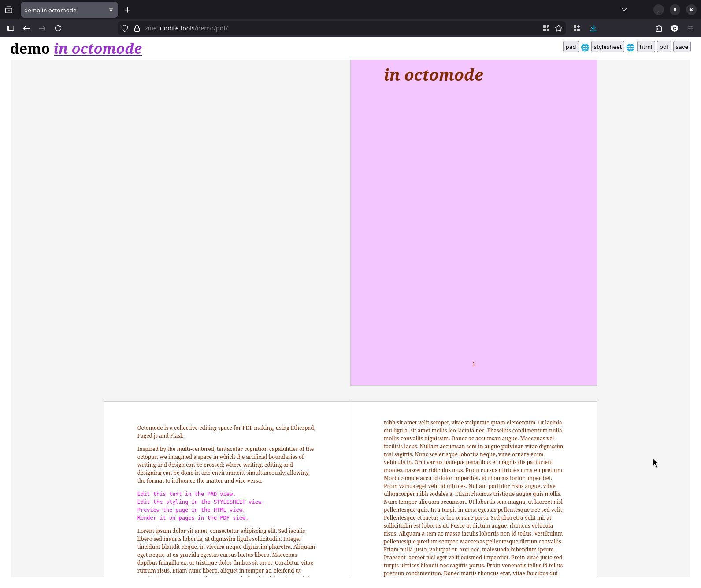Image resolution: width=701 pixels, height=588 pixels.
Task: Bookmark this page with the star icon
Action: click(559, 28)
